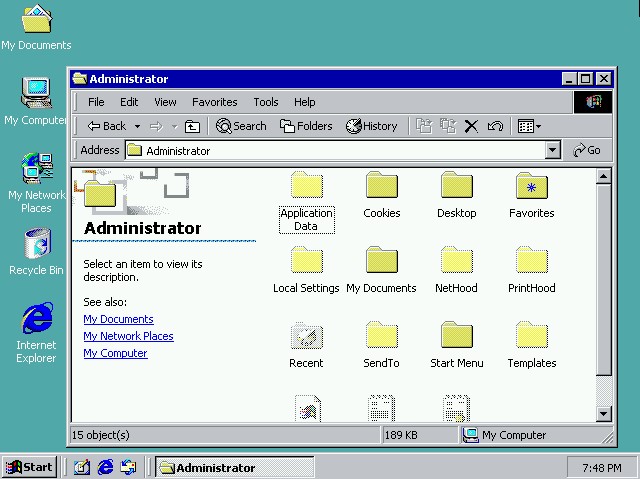The height and width of the screenshot is (479, 640).
Task: Open the Tools menu
Action: click(x=266, y=102)
